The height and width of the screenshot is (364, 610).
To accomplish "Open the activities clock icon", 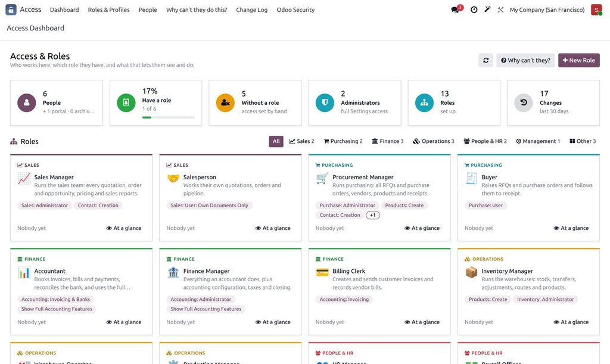I will click(x=474, y=10).
